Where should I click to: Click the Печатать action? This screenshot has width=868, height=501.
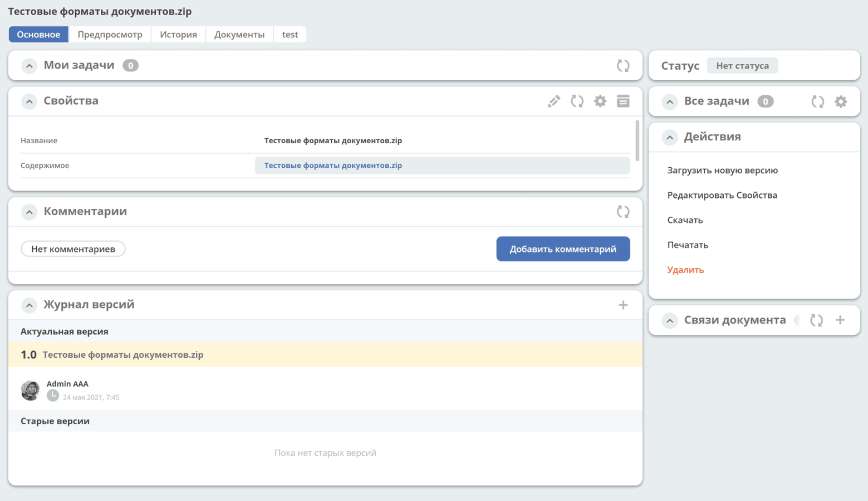688,245
